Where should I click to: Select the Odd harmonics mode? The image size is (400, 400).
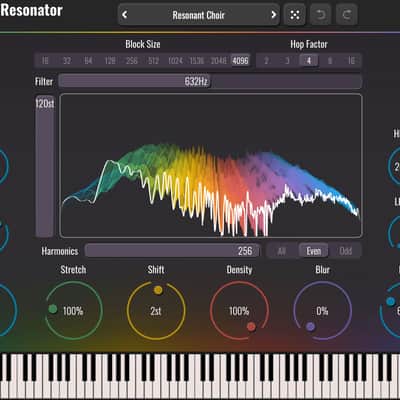point(345,251)
